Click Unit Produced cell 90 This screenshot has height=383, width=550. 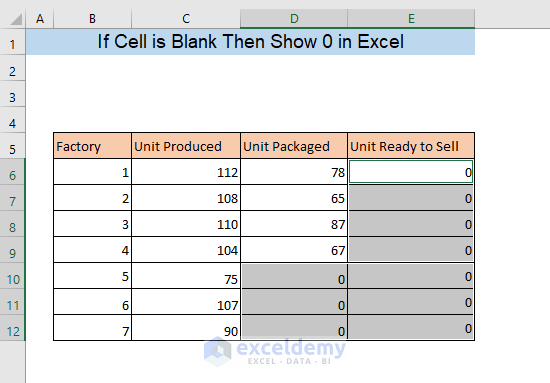186,328
